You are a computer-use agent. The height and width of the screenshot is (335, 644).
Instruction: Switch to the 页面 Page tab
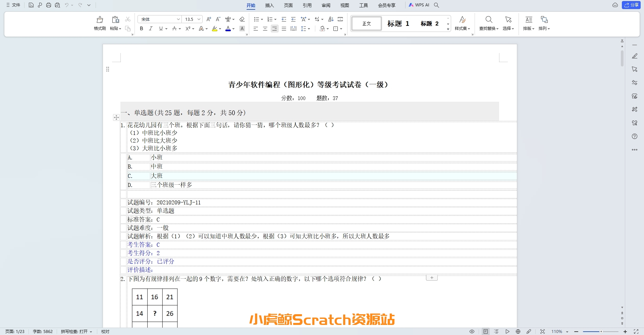point(288,5)
